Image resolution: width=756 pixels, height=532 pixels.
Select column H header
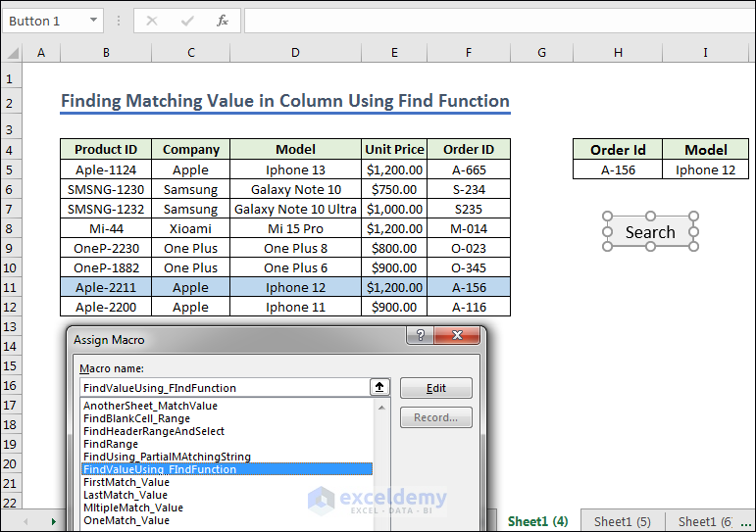(x=618, y=53)
